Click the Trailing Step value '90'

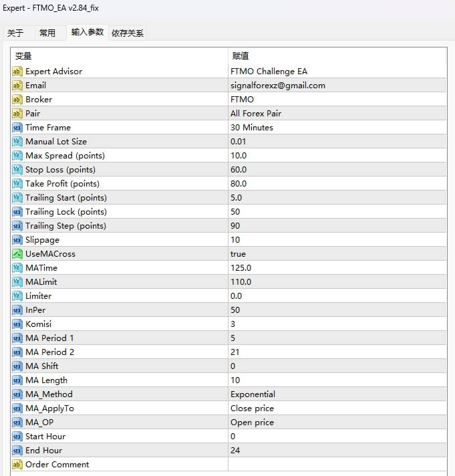(x=235, y=225)
